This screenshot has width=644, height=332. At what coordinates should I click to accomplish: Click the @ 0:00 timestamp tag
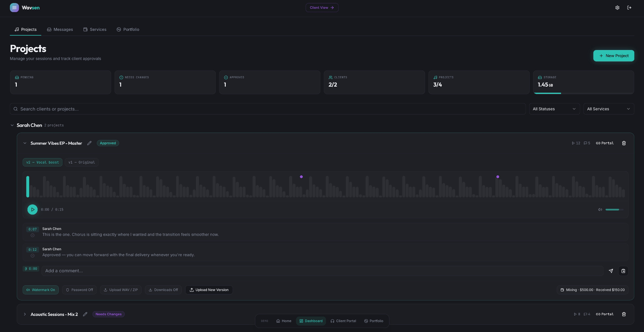tap(31, 269)
